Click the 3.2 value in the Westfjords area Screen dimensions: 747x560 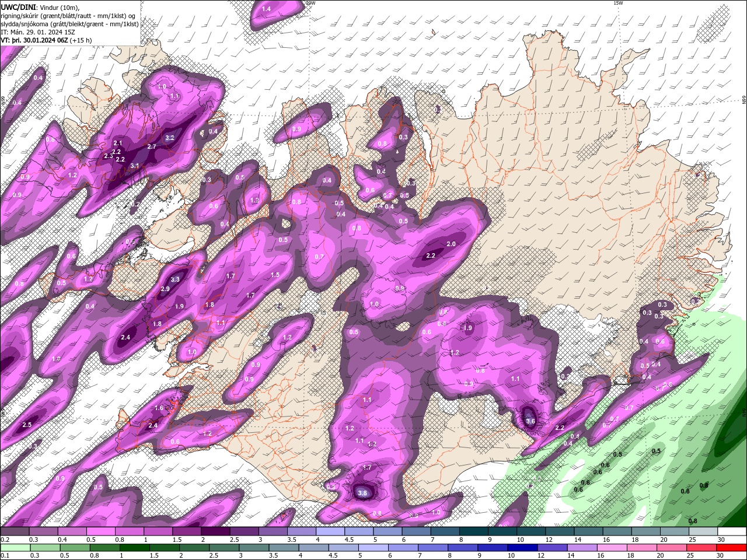tap(170, 138)
